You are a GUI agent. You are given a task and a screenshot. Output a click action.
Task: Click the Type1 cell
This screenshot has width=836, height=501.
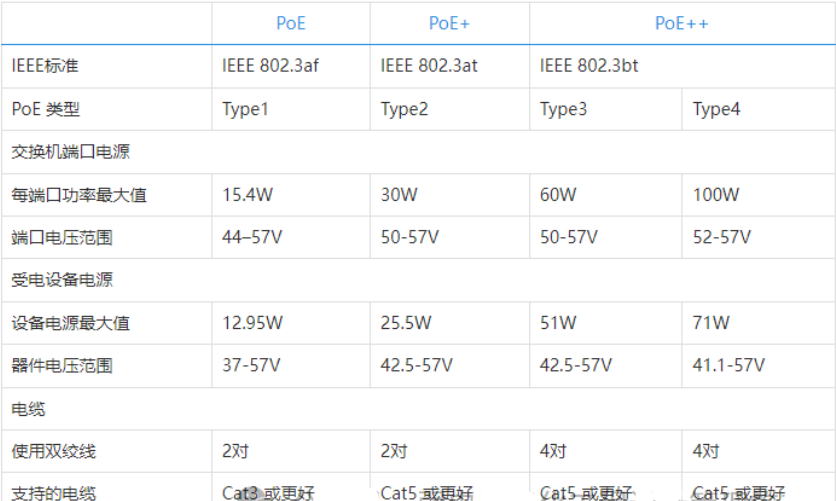(x=245, y=109)
